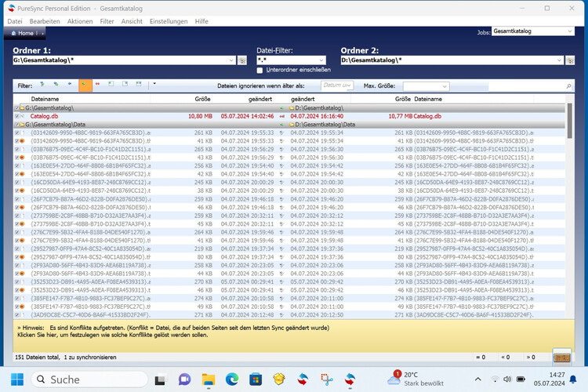
Task: Expand the Datei-Filter dropdown
Action: tap(321, 60)
